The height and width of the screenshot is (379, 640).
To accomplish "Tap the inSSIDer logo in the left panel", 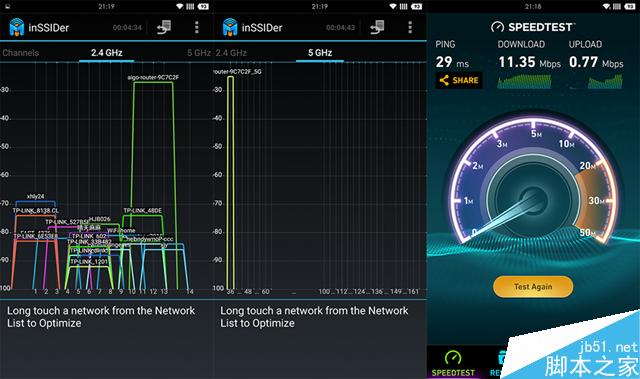I will [17, 27].
